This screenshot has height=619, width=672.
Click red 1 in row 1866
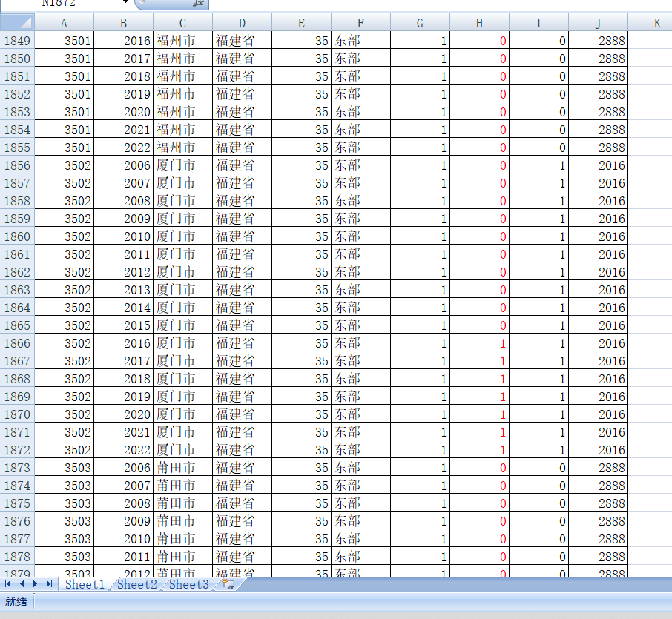(480, 343)
